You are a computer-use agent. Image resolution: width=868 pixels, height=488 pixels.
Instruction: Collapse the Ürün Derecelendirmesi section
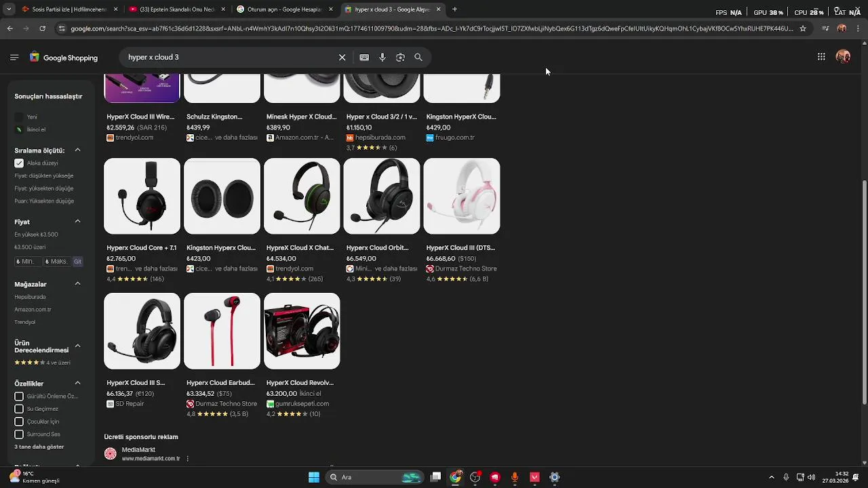77,346
